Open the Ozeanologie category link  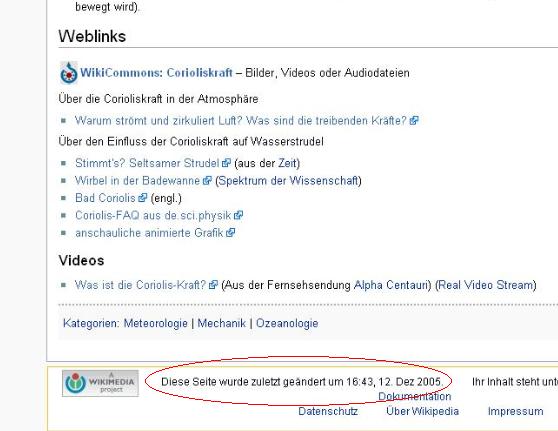pos(287,323)
